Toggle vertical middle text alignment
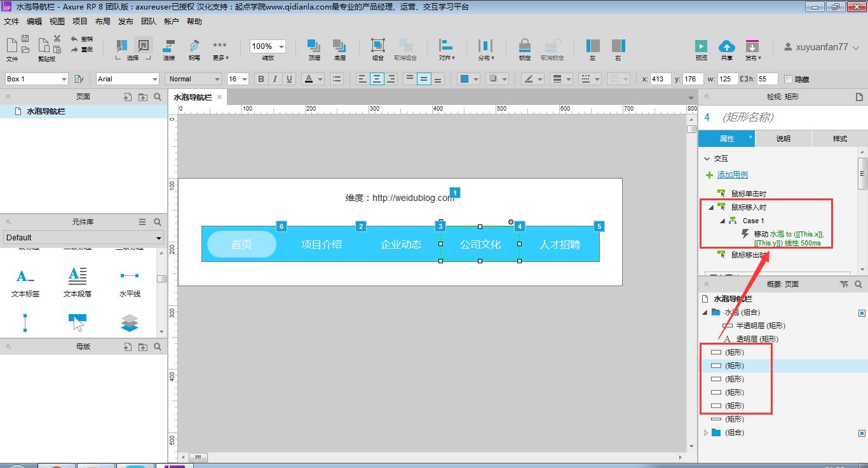This screenshot has height=468, width=868. click(424, 79)
